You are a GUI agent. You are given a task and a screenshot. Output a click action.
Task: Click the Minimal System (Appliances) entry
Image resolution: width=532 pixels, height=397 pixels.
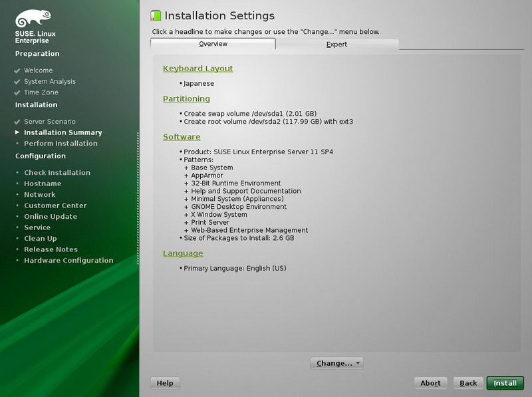(237, 199)
